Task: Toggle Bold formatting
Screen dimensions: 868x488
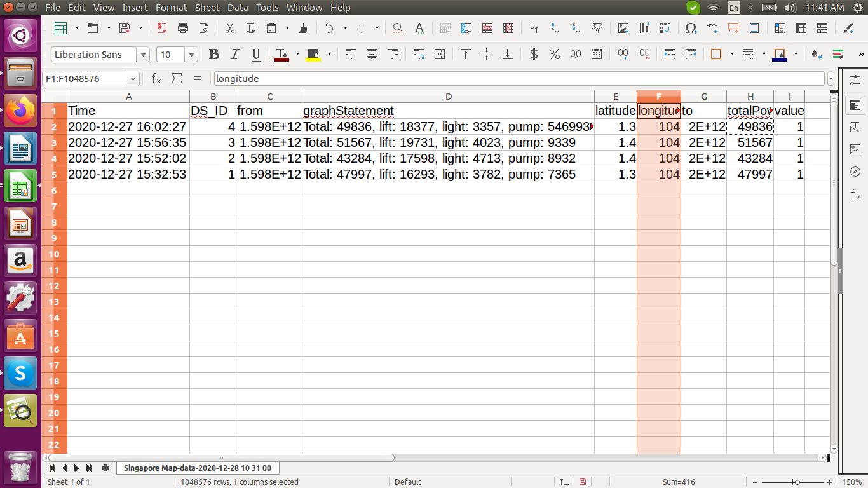Action: pos(214,55)
